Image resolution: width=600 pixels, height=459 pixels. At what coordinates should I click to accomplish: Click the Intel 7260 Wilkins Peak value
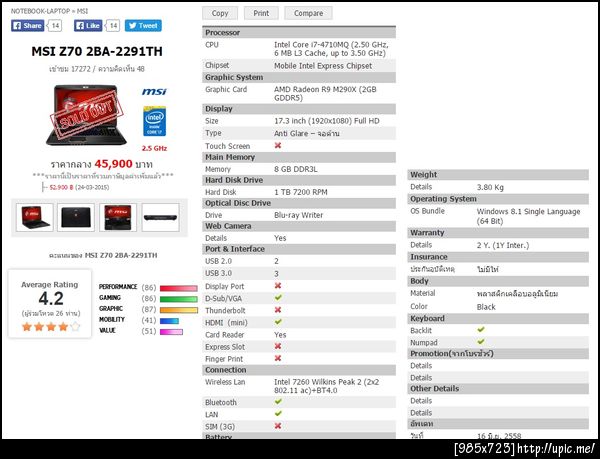pyautogui.click(x=326, y=386)
